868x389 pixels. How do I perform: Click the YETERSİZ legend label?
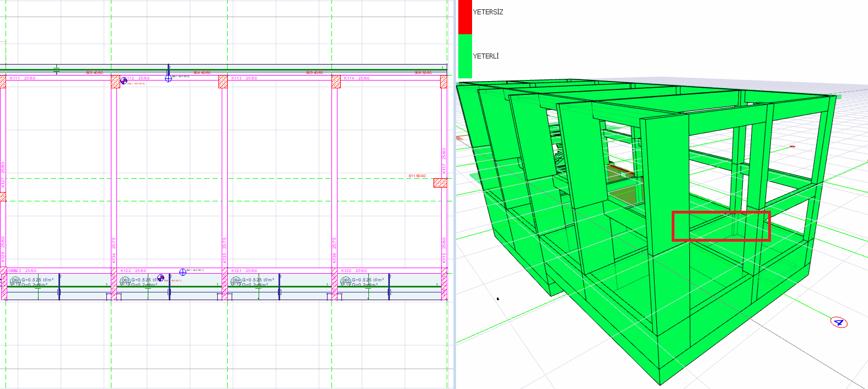[x=488, y=12]
